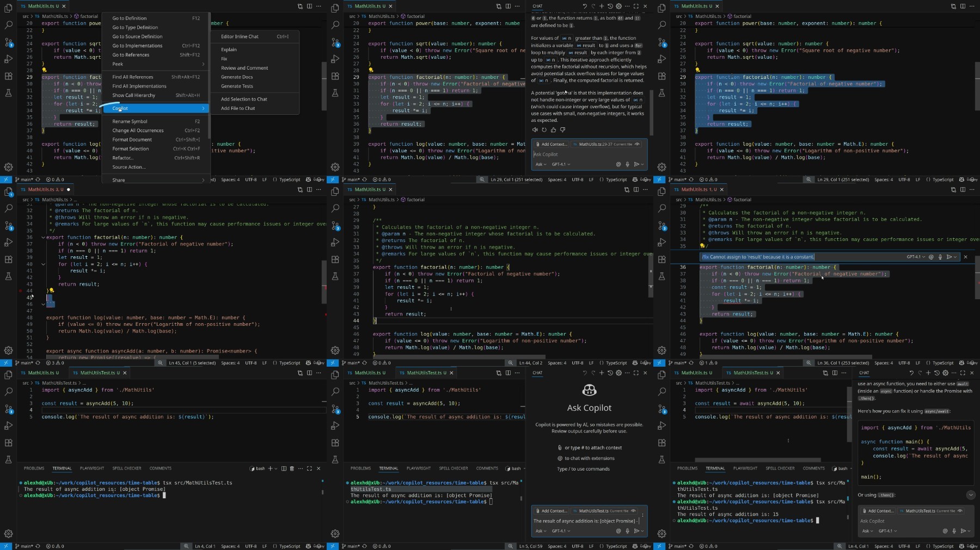Open chat settings gear above the async/await answer
Screen dimensions: 980x550
(x=945, y=373)
